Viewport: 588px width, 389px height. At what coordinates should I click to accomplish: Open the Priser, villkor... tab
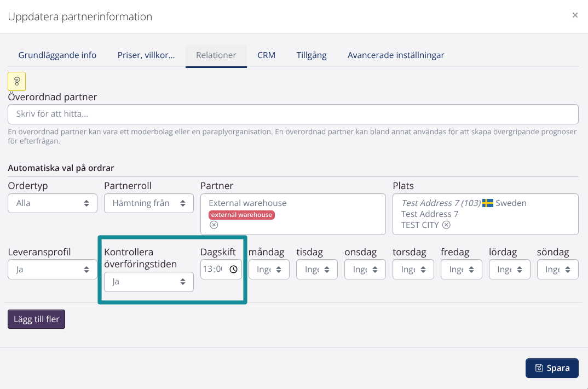(x=146, y=55)
